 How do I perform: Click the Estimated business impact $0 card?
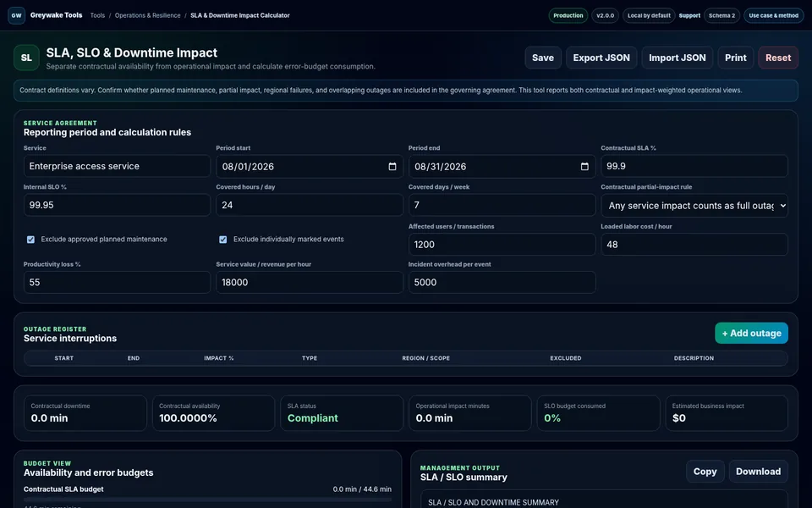tap(727, 413)
